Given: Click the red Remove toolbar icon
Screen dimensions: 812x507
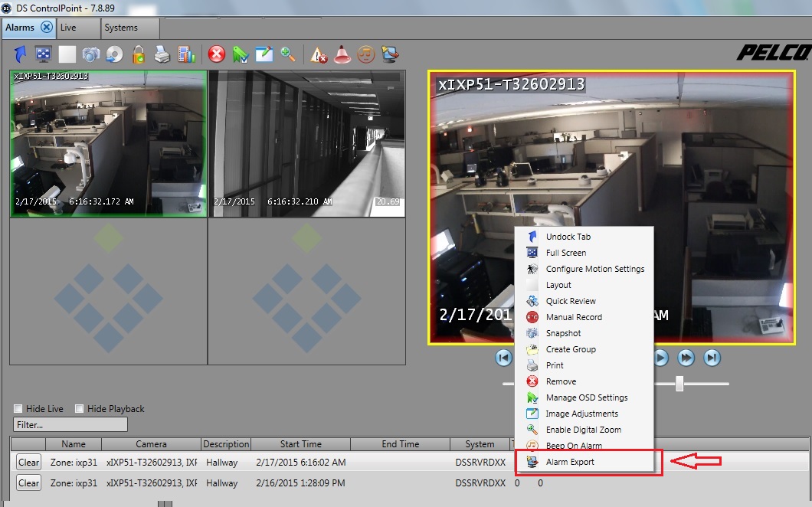Looking at the screenshot, I should [217, 54].
